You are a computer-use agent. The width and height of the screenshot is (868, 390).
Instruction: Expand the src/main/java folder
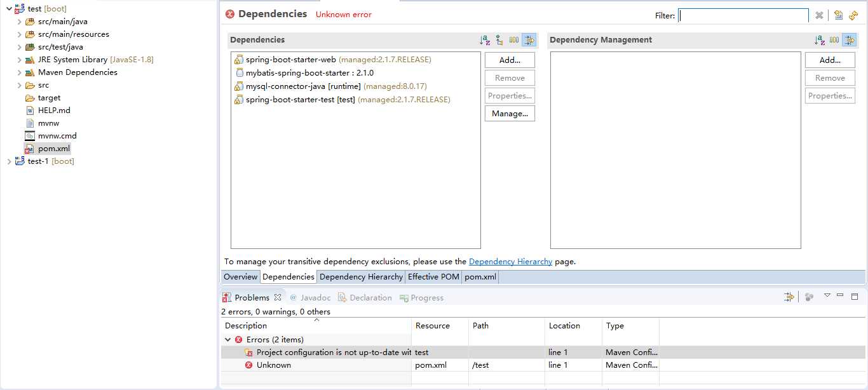(x=19, y=22)
